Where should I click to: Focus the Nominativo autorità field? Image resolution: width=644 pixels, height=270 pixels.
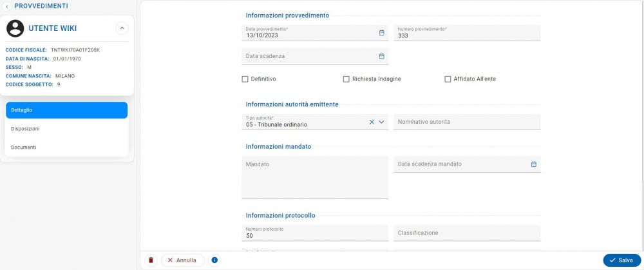467,122
